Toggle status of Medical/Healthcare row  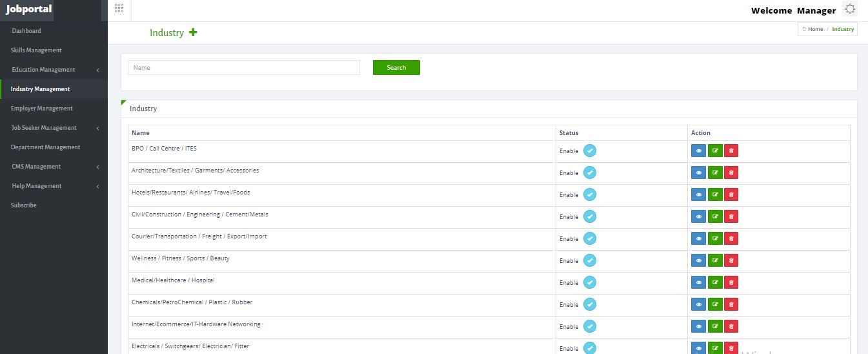click(590, 282)
